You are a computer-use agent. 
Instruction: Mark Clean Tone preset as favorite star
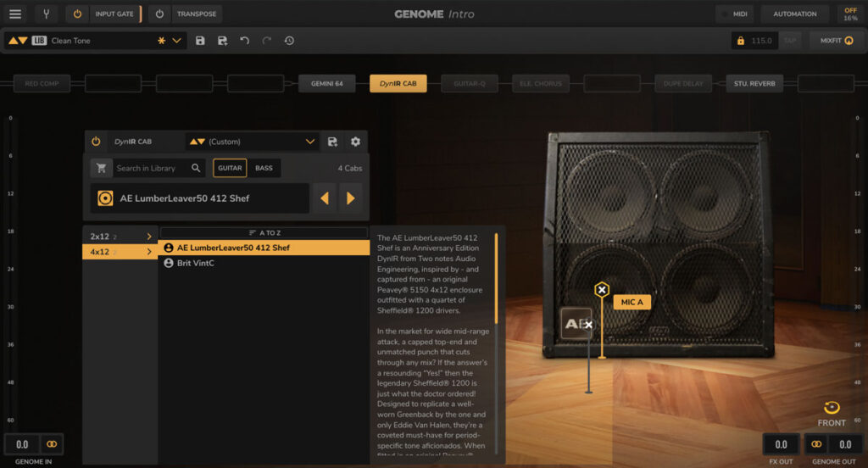(161, 41)
